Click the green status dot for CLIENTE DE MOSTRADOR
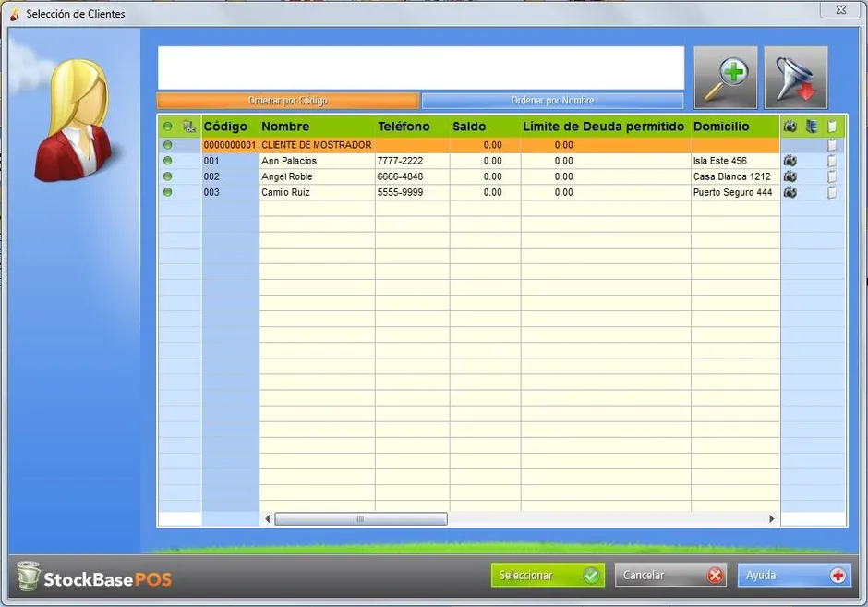The image size is (868, 607). pos(168,145)
